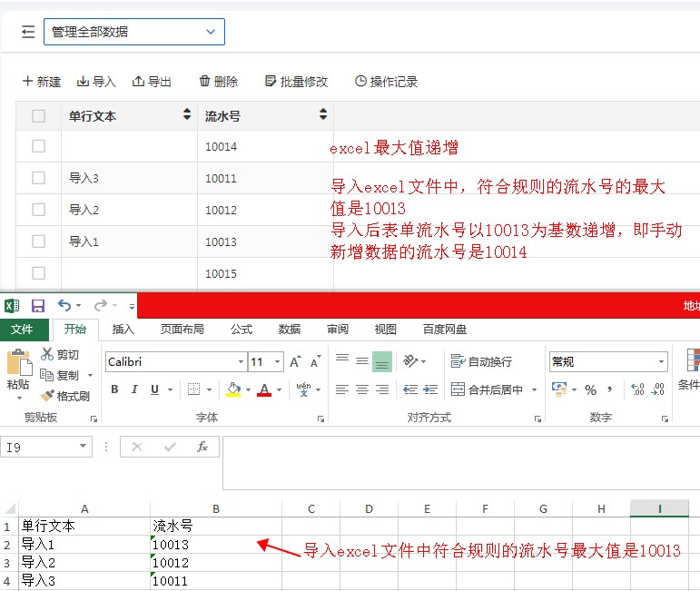Switch to the 插入 ribbon tab
The image size is (700, 591).
click(123, 330)
